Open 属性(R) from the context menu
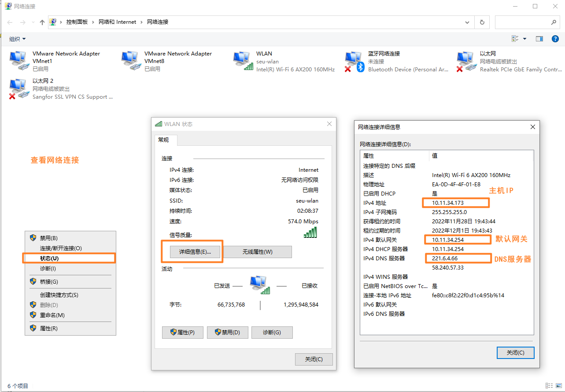Screen dimensions: 565x392 (70, 328)
